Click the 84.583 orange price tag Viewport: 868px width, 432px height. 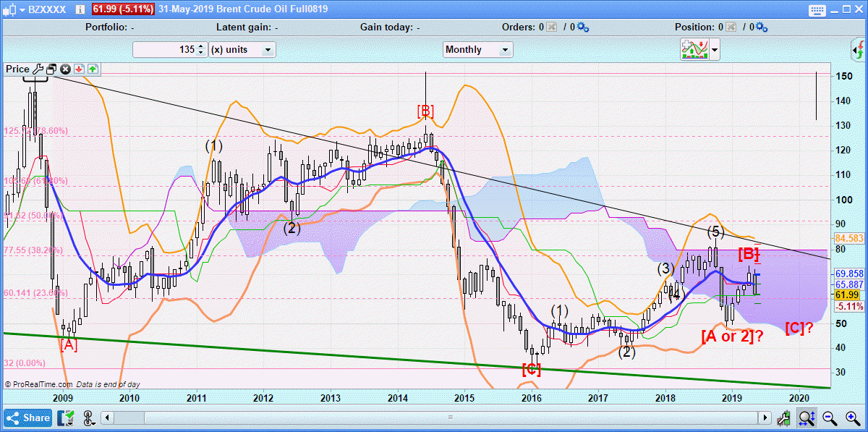click(849, 237)
